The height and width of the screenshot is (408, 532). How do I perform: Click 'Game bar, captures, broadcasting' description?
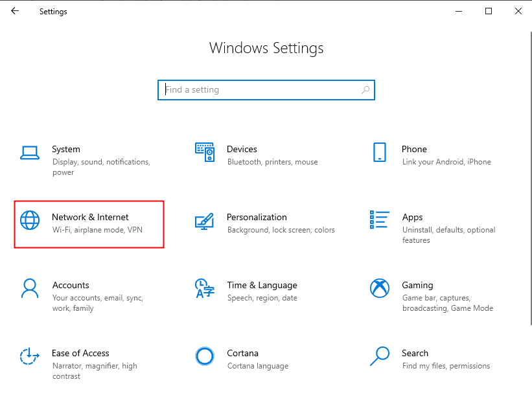point(448,303)
